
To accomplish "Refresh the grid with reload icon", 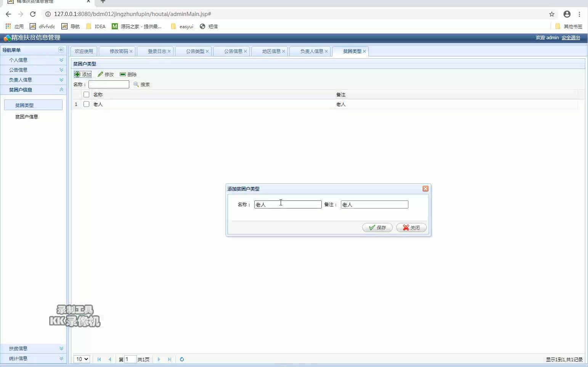I will pos(182,359).
